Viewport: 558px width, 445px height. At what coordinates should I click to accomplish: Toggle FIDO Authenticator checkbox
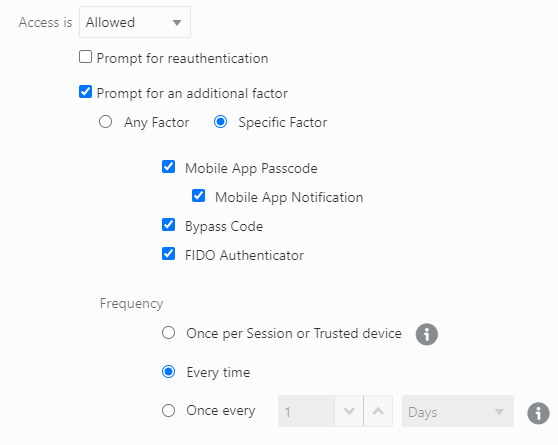click(x=168, y=254)
